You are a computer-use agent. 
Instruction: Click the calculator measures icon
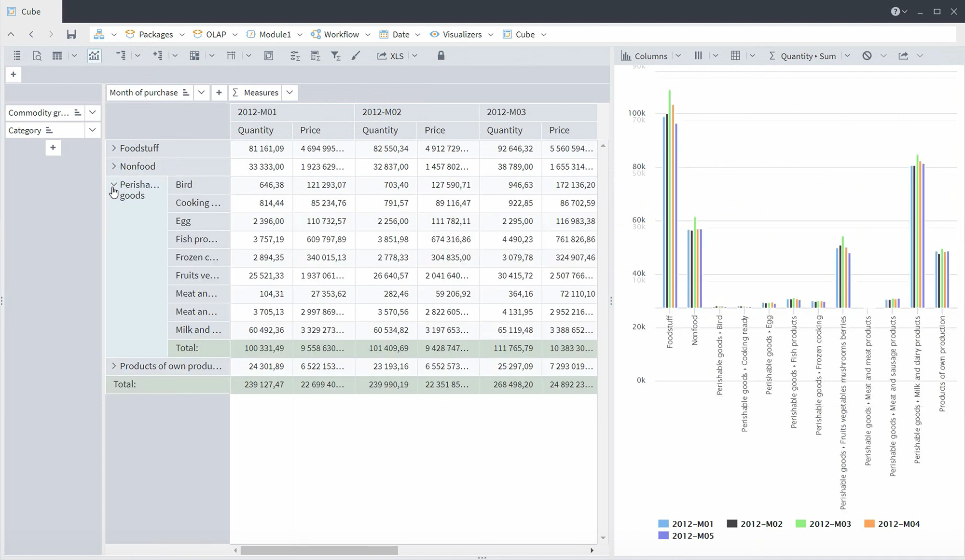315,56
